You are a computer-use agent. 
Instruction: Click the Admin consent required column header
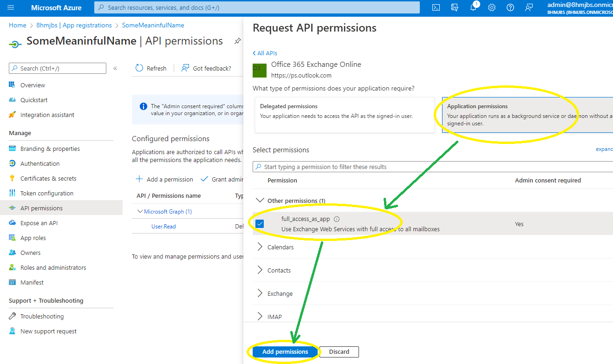point(548,180)
